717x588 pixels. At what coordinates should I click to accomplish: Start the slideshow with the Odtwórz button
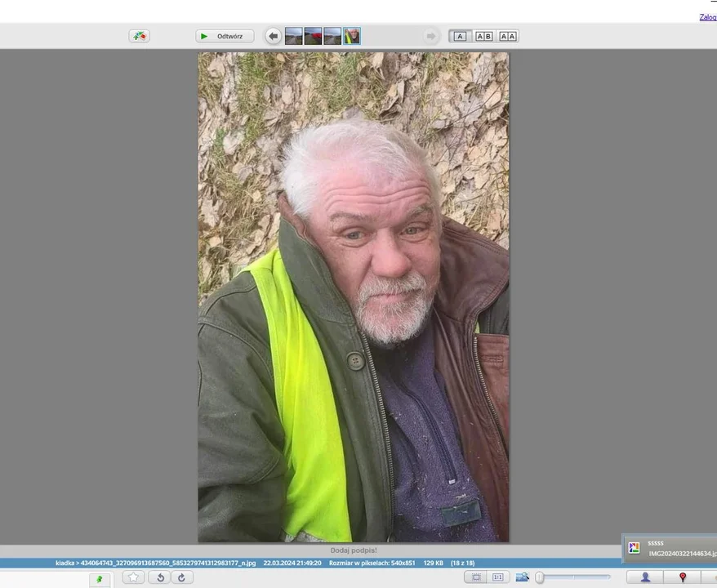[x=225, y=36]
